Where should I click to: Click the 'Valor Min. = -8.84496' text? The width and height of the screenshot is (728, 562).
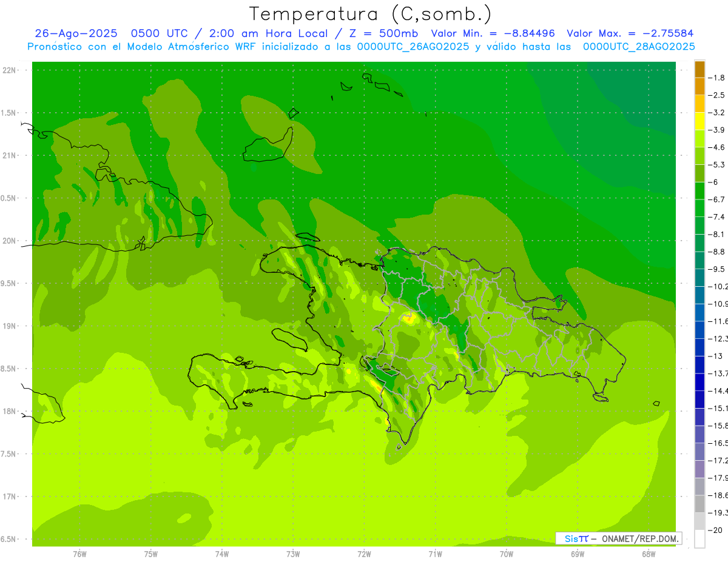click(x=493, y=33)
